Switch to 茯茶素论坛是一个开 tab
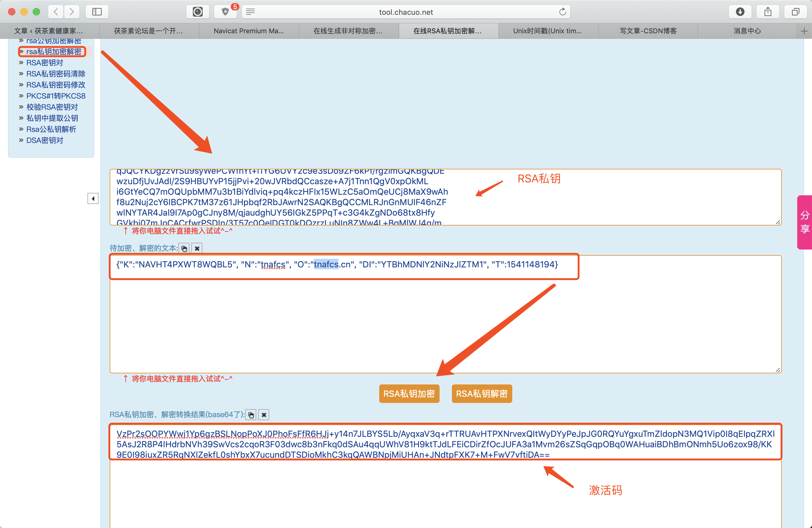Viewport: 812px width, 528px height. point(149,31)
